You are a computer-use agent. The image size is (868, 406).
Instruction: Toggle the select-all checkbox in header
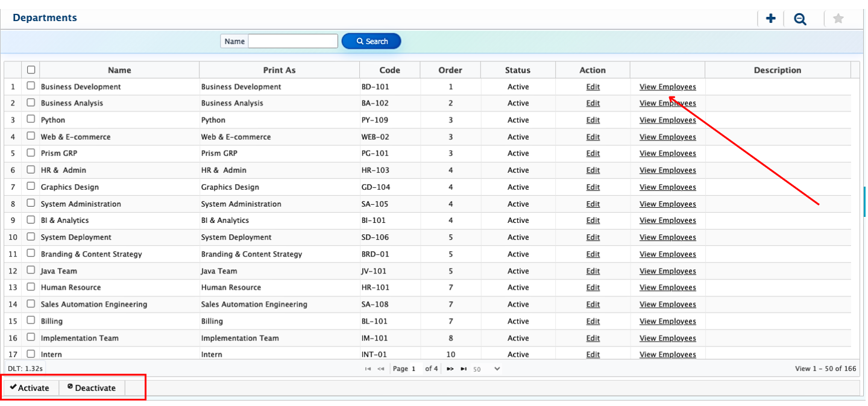(31, 69)
